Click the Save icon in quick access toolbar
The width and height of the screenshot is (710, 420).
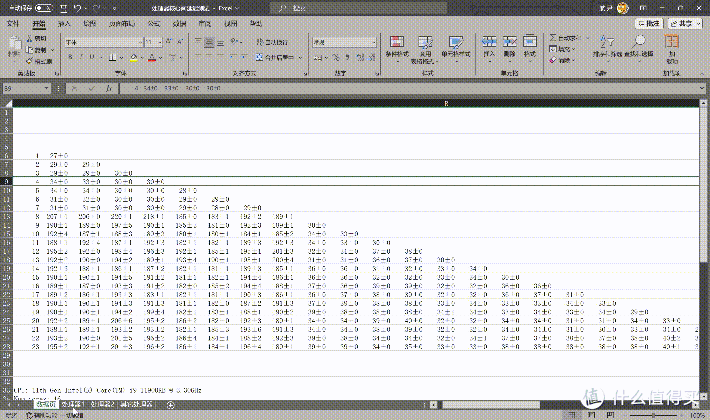tap(64, 8)
